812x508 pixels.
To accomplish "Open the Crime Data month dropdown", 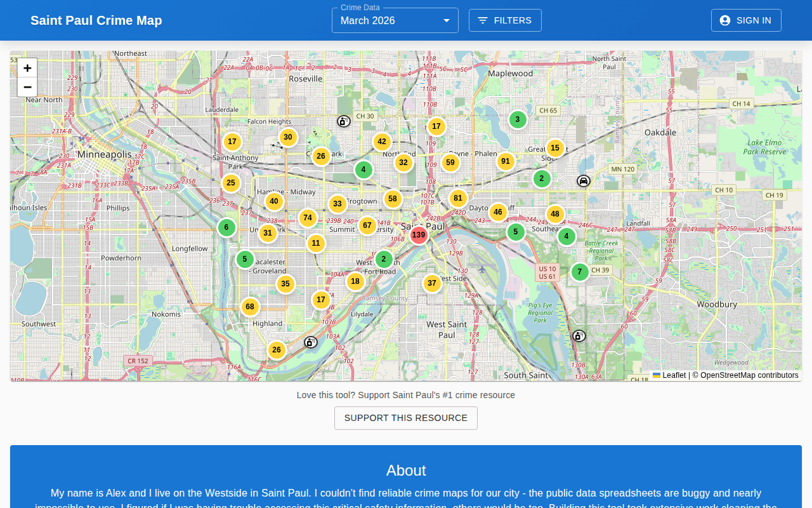I will click(395, 20).
